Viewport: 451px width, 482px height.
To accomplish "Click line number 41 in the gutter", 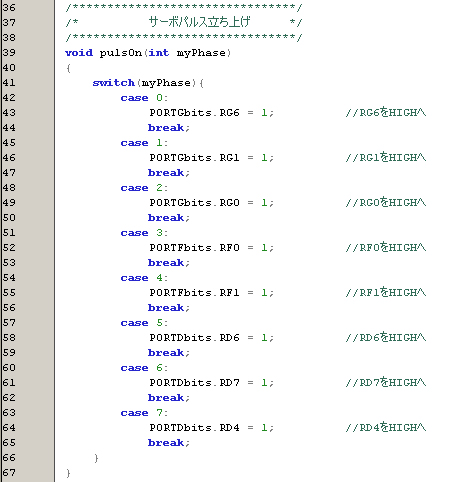I will 9,83.
